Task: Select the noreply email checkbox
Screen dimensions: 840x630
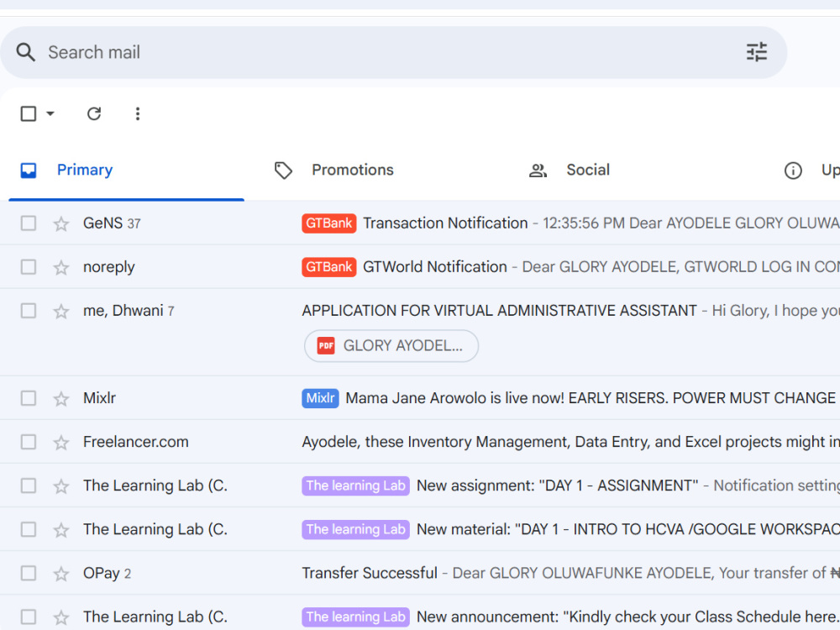Action: 29,267
